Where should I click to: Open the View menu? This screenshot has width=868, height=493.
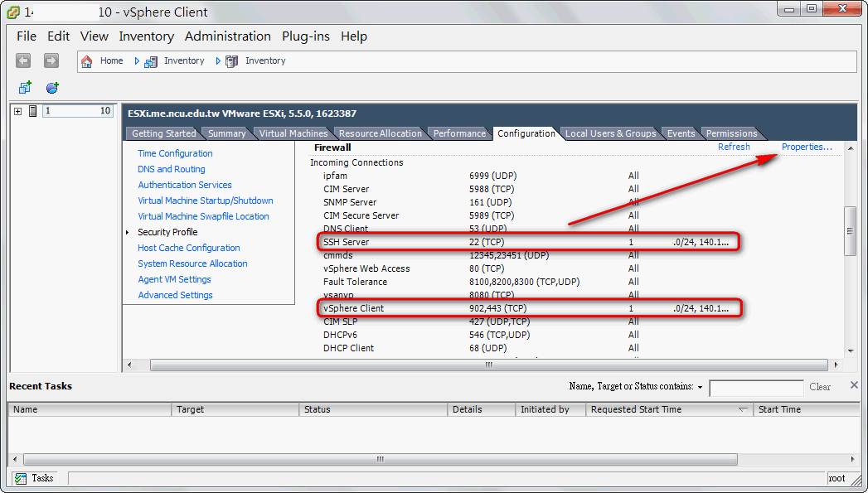click(95, 36)
